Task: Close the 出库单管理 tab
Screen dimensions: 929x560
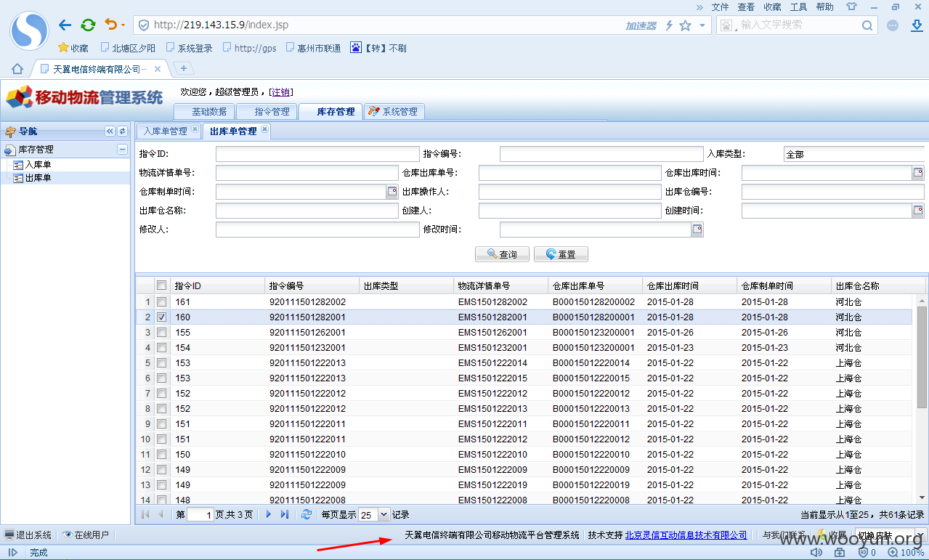Action: coord(265,129)
